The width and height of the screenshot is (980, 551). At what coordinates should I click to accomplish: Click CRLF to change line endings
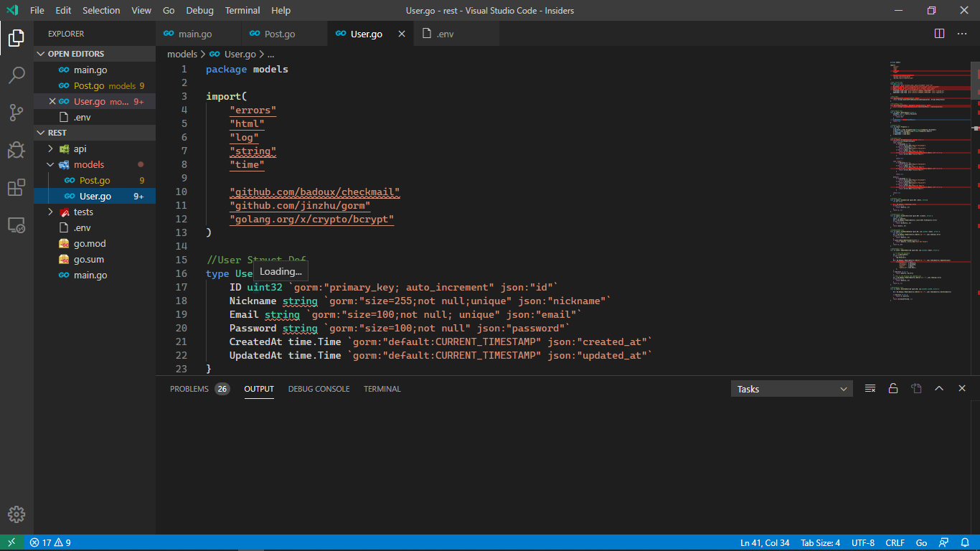coord(895,542)
